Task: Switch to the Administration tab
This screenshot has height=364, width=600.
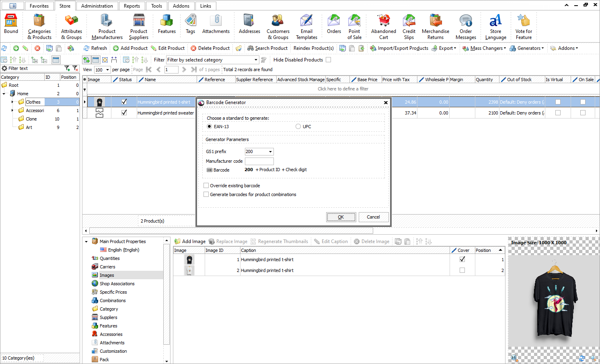Action: click(97, 6)
